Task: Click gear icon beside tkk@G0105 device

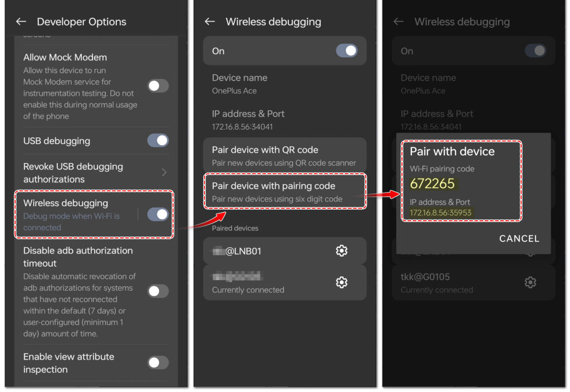Action: pos(530,282)
